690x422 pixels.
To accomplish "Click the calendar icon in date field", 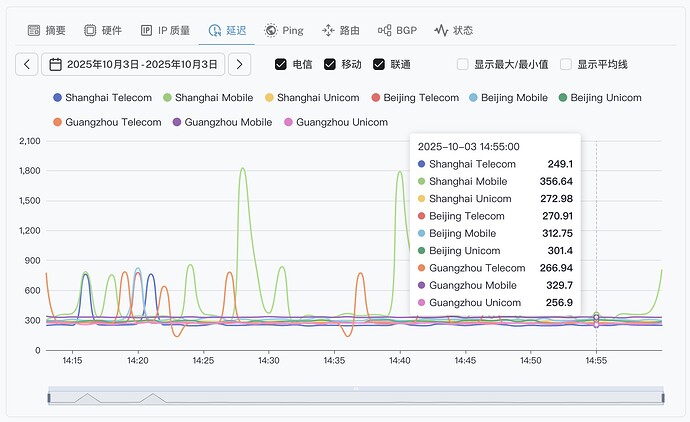I will 55,64.
